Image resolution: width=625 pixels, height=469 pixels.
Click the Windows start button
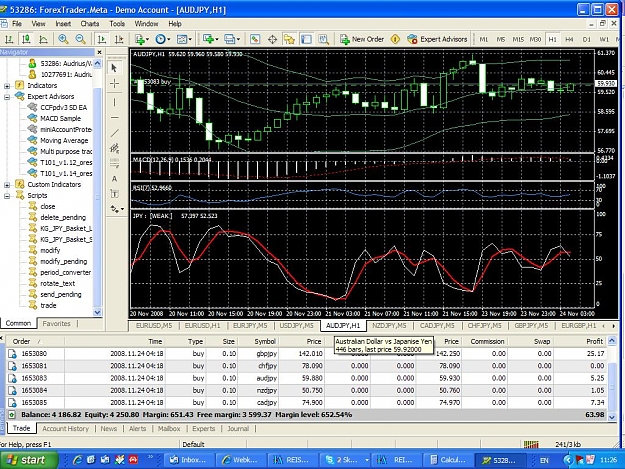click(x=27, y=460)
